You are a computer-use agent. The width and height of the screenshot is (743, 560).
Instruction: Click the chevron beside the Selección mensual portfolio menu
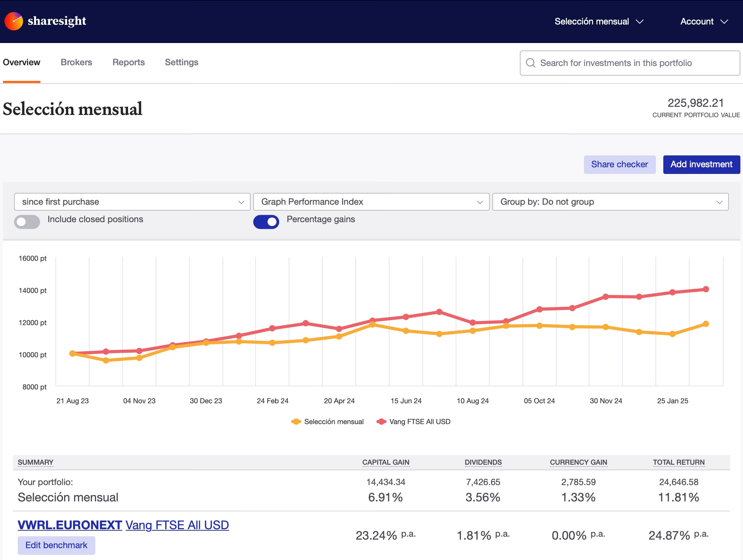click(640, 22)
